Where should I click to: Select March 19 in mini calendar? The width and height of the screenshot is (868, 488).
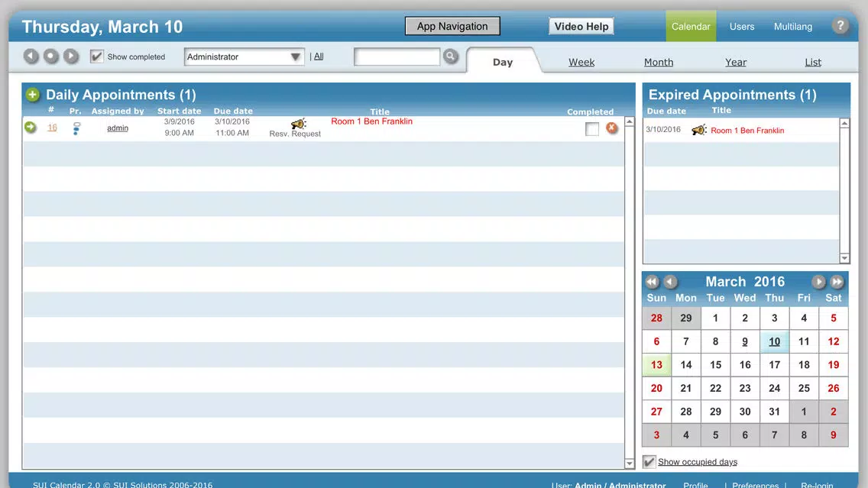pyautogui.click(x=833, y=364)
